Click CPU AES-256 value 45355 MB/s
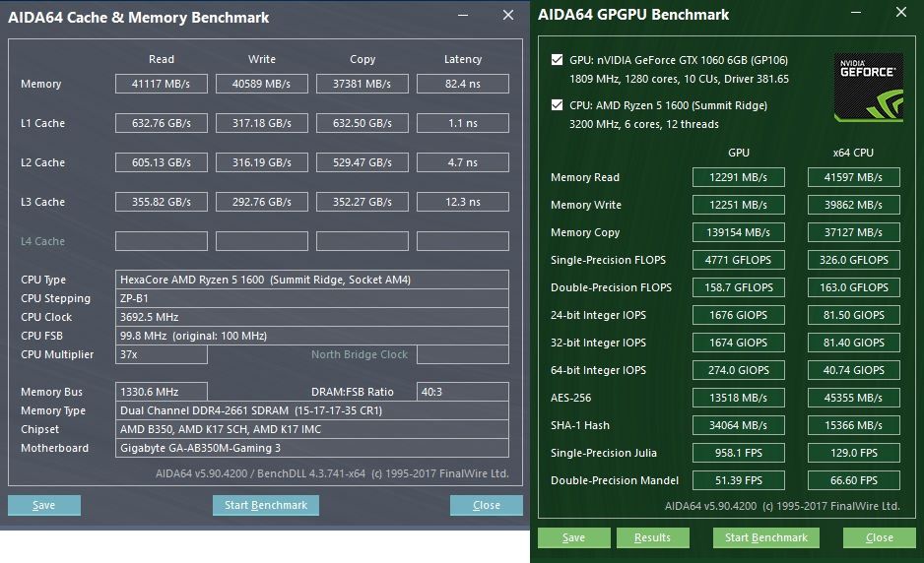924x563 pixels. click(853, 398)
